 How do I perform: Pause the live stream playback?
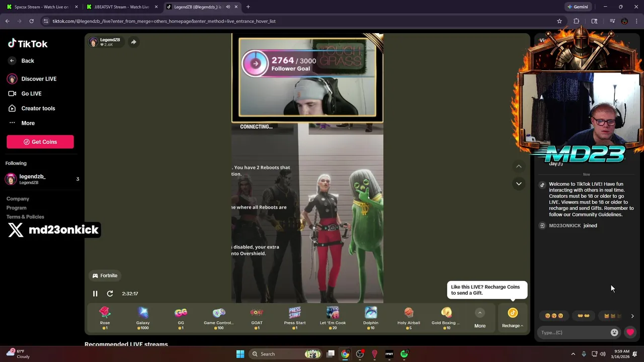pos(95,294)
